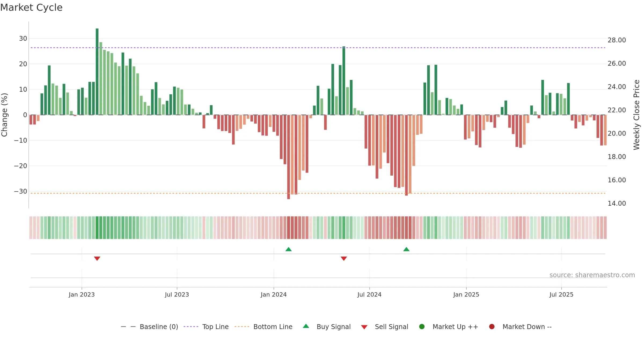Click the Jan 2023 axis label
The image size is (644, 362).
coord(82,294)
